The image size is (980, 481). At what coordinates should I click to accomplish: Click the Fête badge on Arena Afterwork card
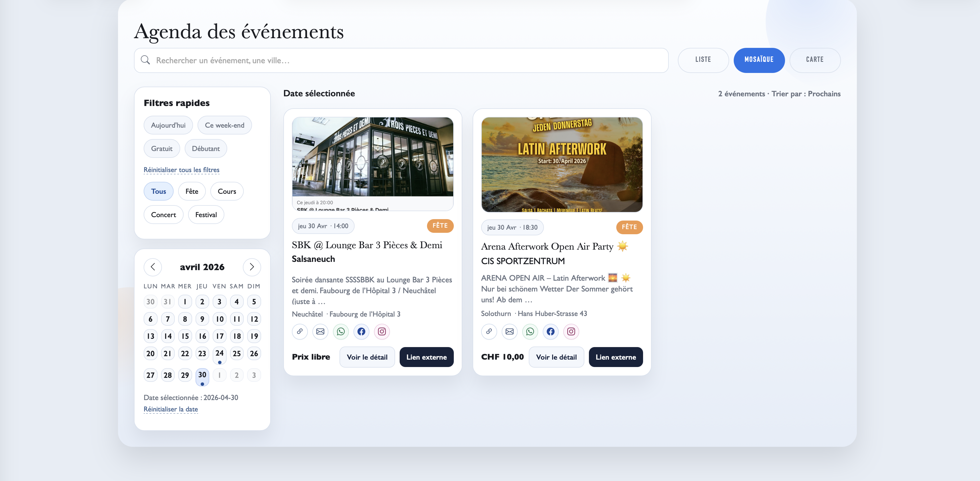tap(629, 227)
